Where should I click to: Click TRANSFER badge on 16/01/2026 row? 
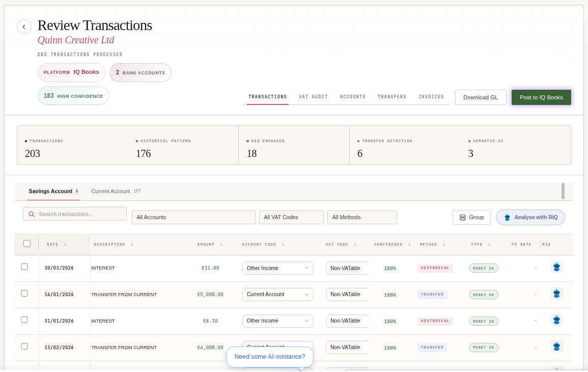(432, 295)
